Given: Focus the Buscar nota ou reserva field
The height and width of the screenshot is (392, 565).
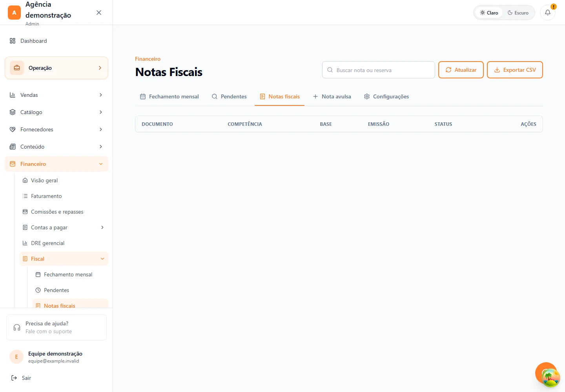Looking at the screenshot, I should click(379, 70).
